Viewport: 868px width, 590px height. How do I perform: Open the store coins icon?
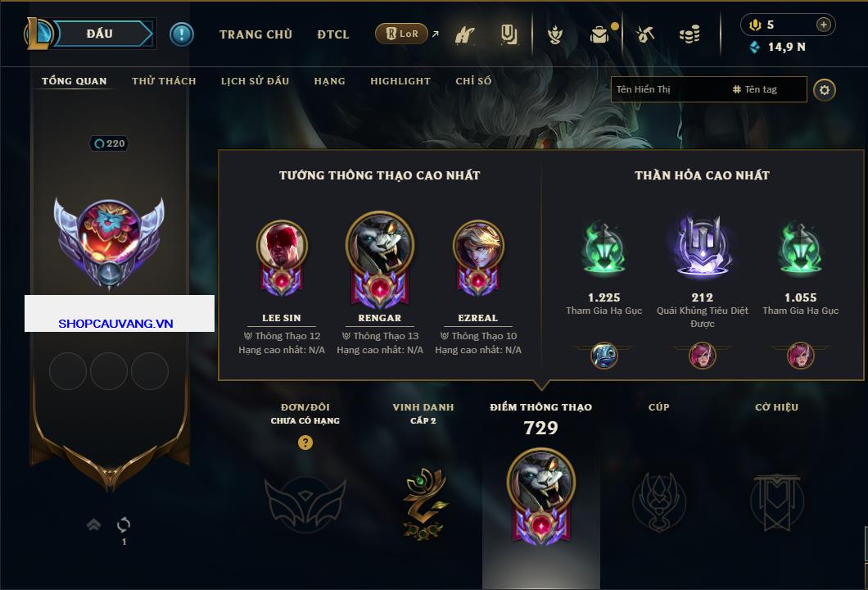click(x=689, y=34)
